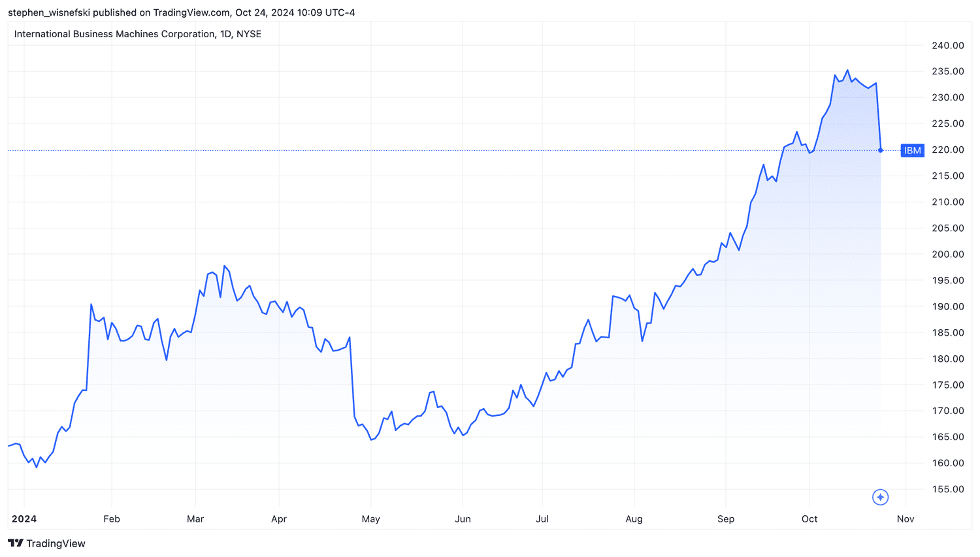
Task: Click the chart title 'International Business Machines Corporation, 1D, NYSE'
Action: tap(138, 34)
